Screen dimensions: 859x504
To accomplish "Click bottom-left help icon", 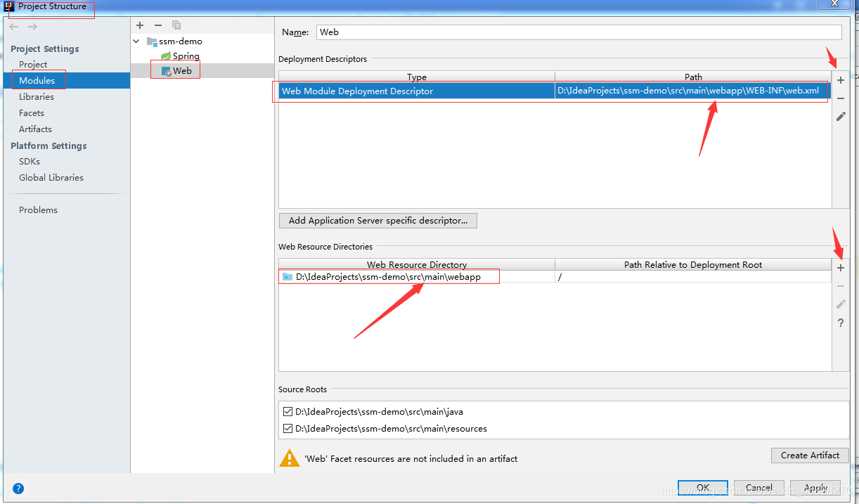I will point(18,488).
